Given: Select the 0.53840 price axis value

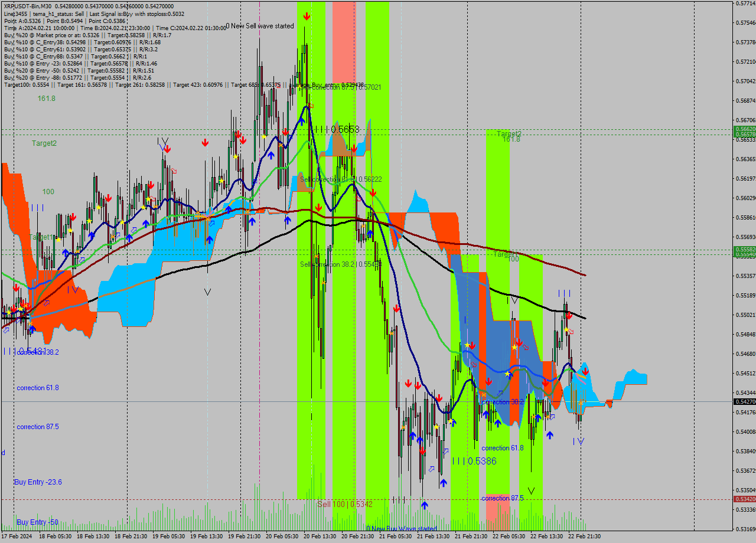Looking at the screenshot, I should [x=746, y=452].
